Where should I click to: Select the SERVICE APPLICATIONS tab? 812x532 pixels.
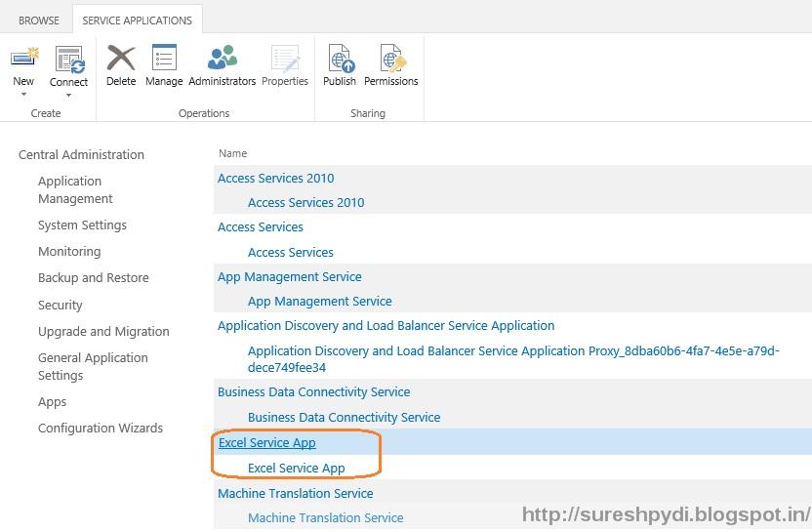[x=137, y=20]
